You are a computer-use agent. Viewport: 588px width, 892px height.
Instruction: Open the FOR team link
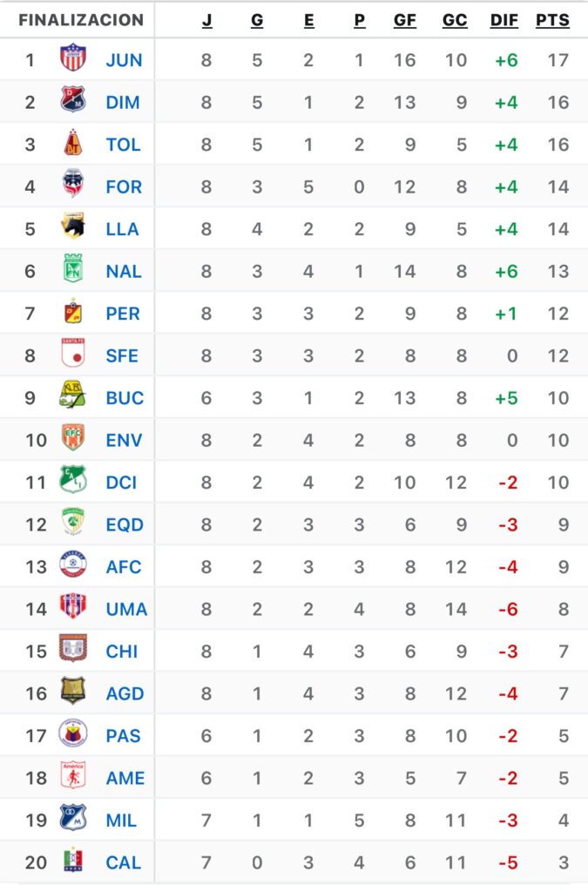coord(124,186)
